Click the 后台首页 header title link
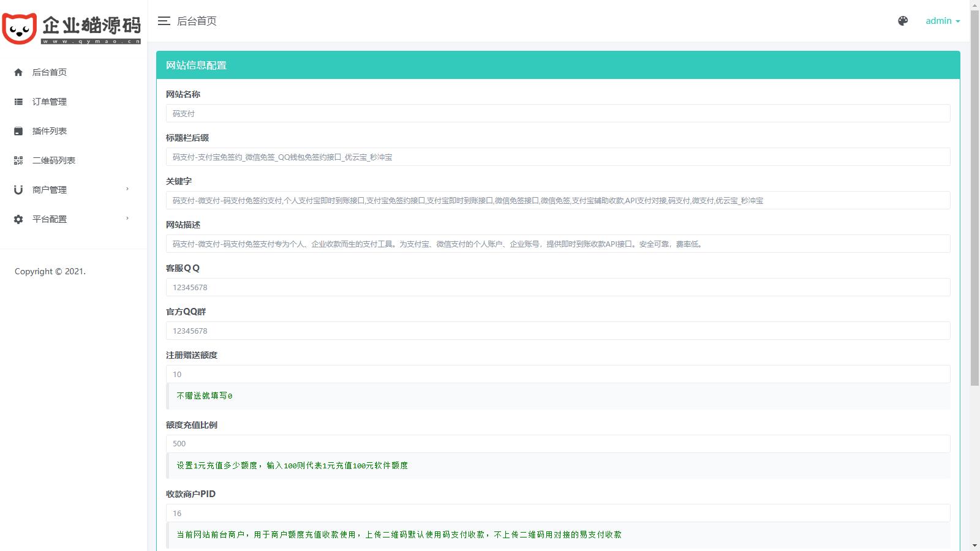The width and height of the screenshot is (980, 551). click(197, 21)
